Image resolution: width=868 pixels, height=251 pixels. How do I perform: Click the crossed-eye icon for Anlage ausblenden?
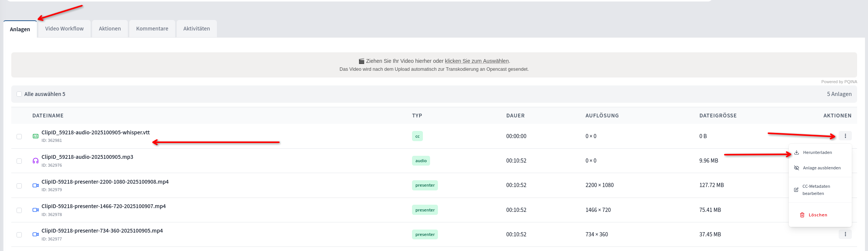pos(796,168)
